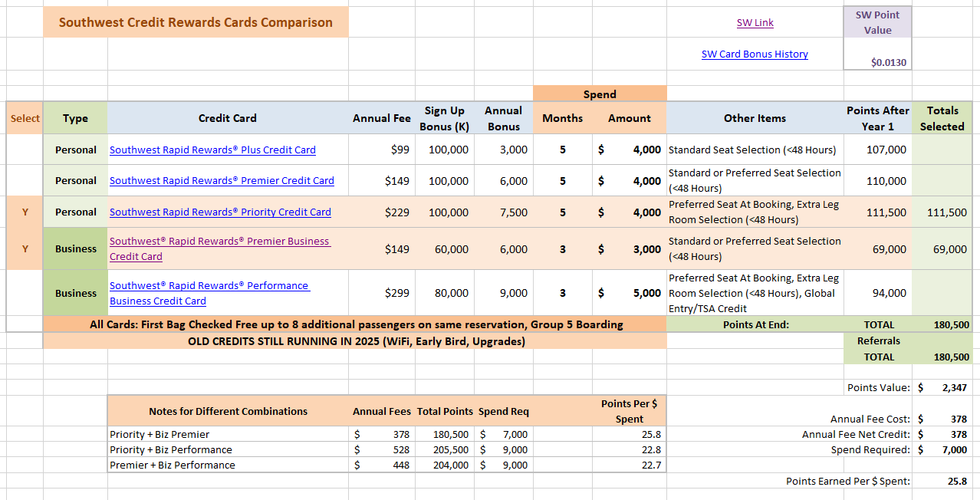Click Southwest Rapid Rewards Plus Credit Card link
The width and height of the screenshot is (980, 500).
pyautogui.click(x=212, y=150)
